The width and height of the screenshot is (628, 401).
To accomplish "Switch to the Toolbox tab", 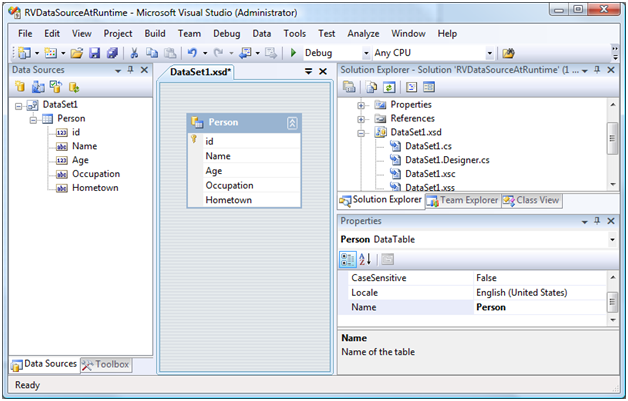I will (x=106, y=365).
